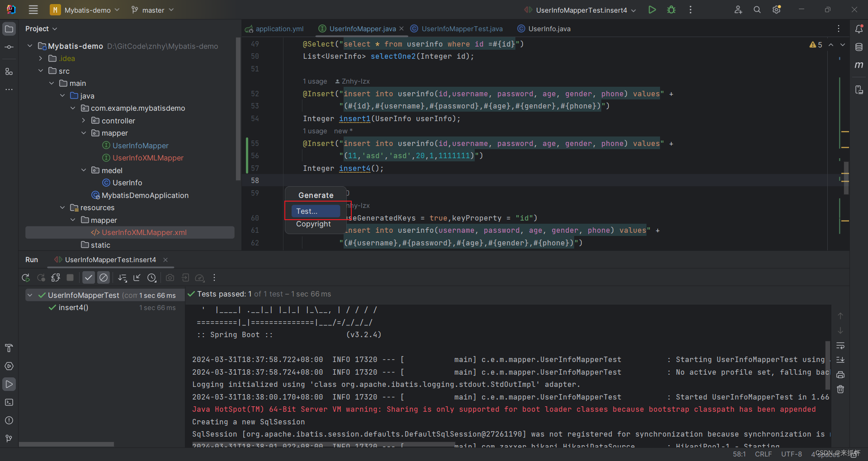The width and height of the screenshot is (868, 461).
Task: Toggle Show Passed tests checkmark
Action: pos(89,278)
